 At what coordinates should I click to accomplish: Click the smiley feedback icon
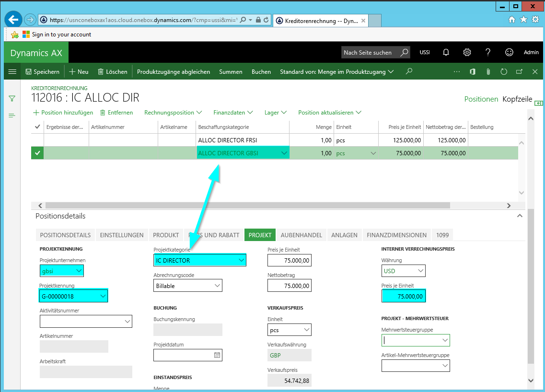click(509, 53)
